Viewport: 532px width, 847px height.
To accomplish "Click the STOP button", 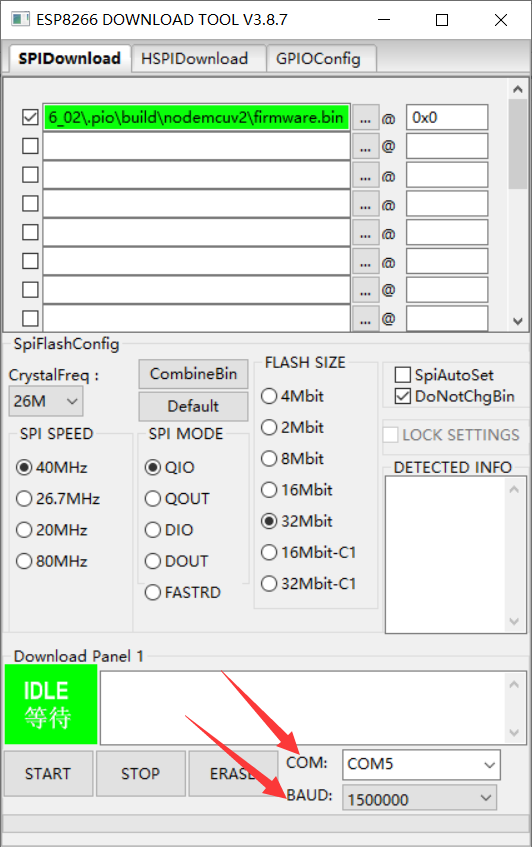I will coord(140,774).
